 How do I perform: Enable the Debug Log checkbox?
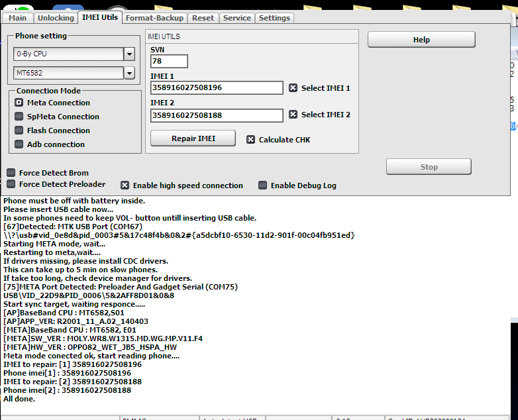click(x=262, y=185)
